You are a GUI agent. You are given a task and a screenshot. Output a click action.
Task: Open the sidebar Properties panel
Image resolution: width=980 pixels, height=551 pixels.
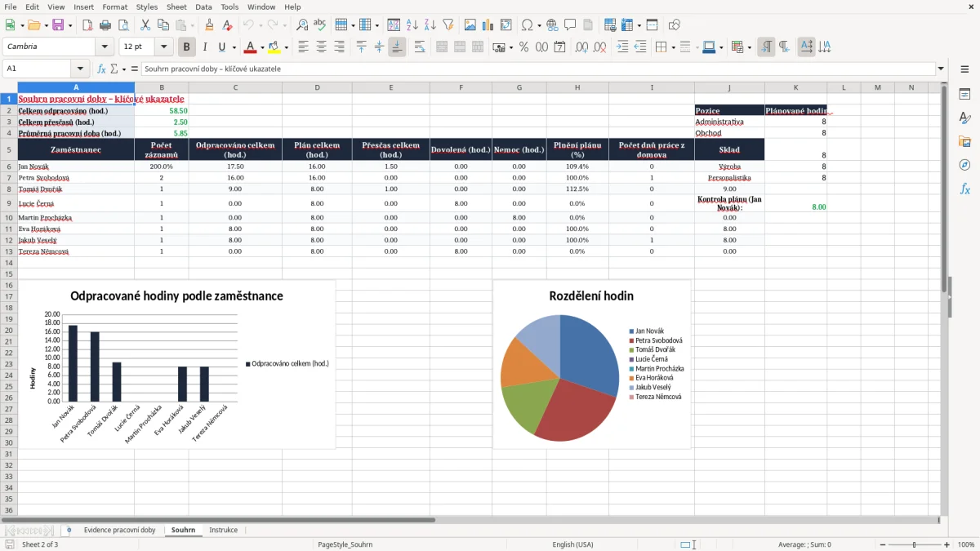point(964,94)
